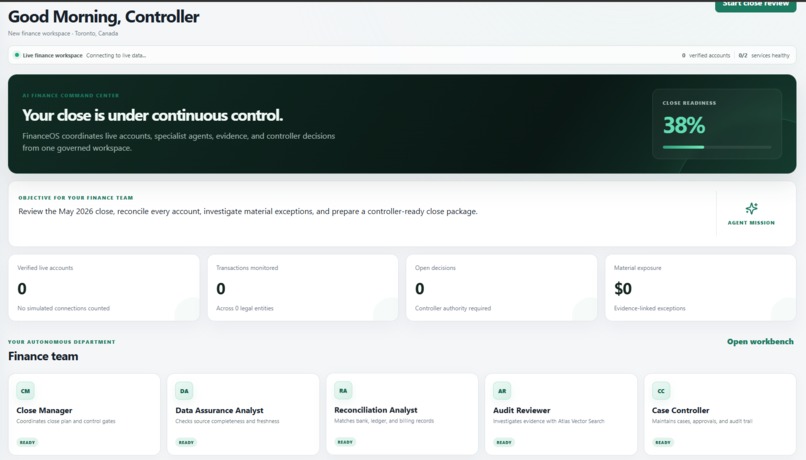Click 'Across 0 legal entities' caption
Screen dimensions: 806x460
[x=245, y=308]
